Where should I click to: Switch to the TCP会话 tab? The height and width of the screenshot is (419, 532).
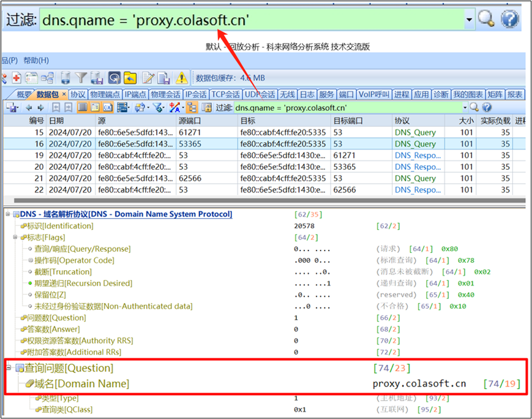pyautogui.click(x=225, y=94)
